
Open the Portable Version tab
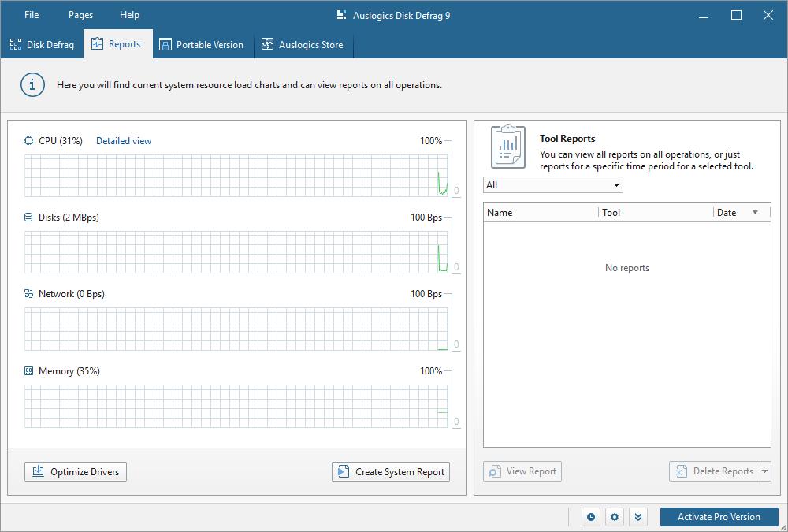pyautogui.click(x=202, y=45)
